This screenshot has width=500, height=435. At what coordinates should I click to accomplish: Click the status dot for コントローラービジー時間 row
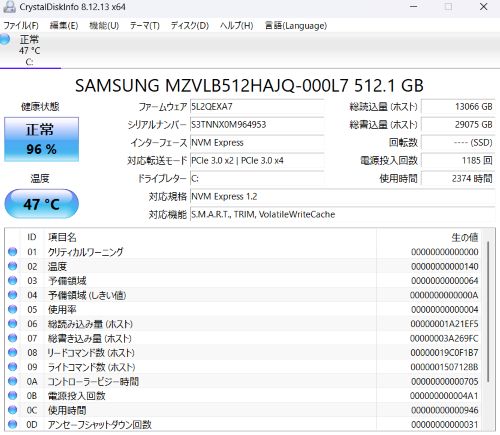pyautogui.click(x=12, y=381)
